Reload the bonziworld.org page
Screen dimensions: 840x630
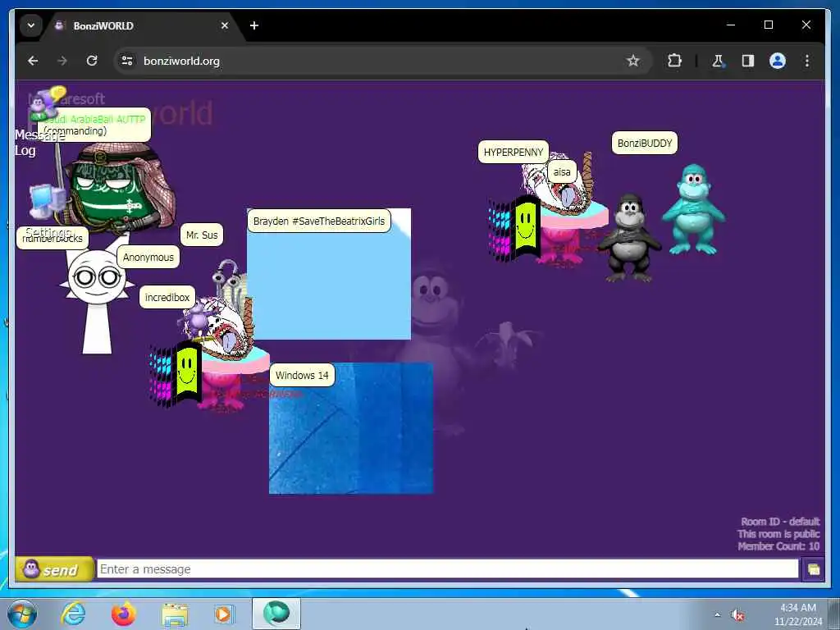[92, 61]
